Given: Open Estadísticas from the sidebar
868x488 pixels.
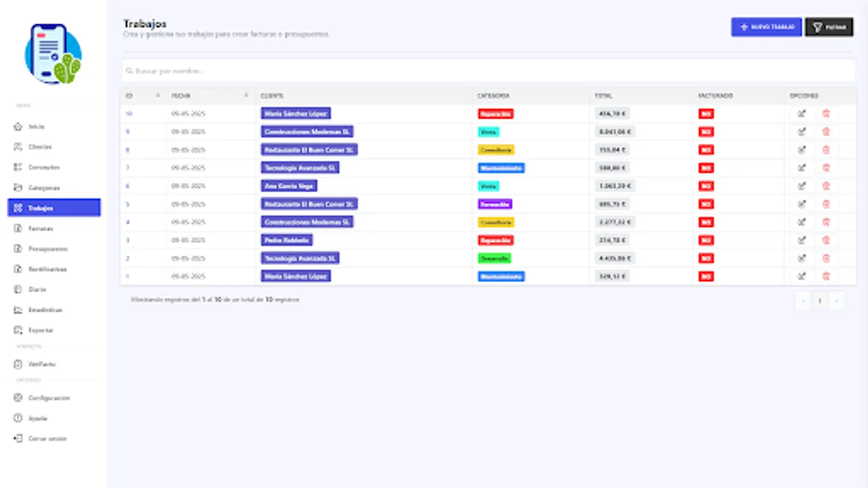Looking at the screenshot, I should pos(45,310).
